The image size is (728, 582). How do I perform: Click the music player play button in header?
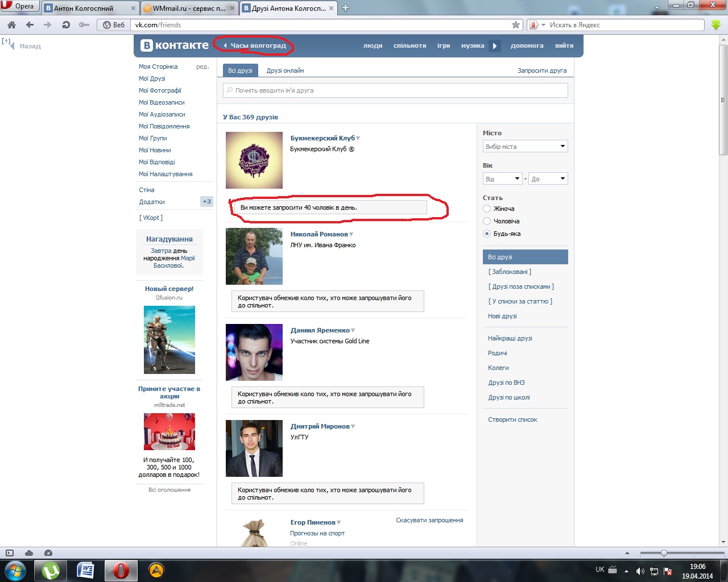[x=495, y=46]
